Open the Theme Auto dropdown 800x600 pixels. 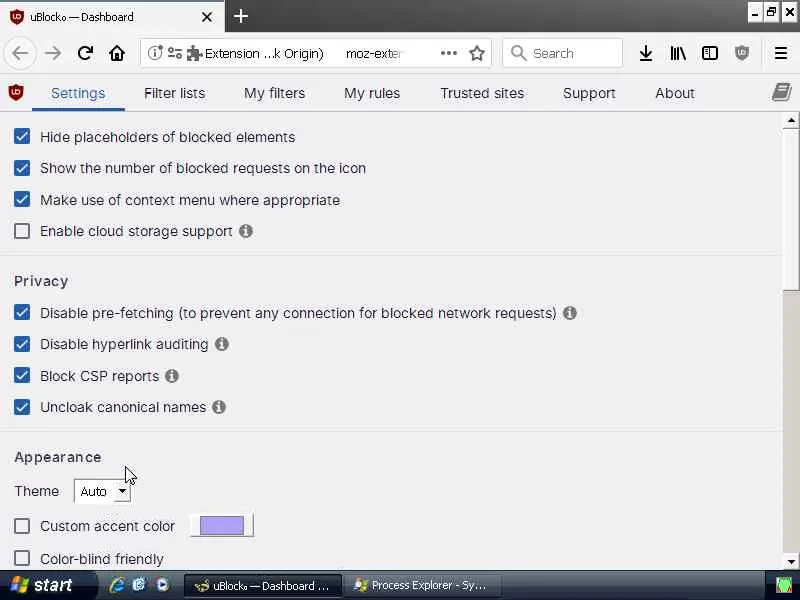click(103, 491)
